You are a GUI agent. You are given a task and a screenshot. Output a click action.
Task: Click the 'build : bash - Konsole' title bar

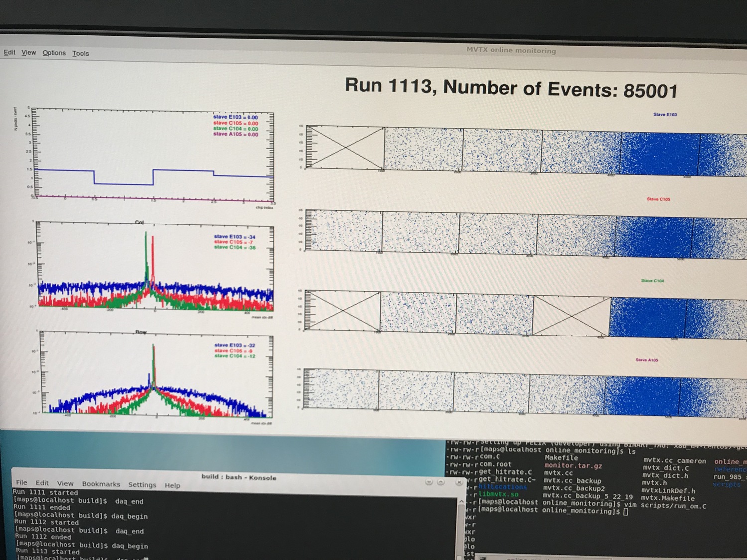239,477
